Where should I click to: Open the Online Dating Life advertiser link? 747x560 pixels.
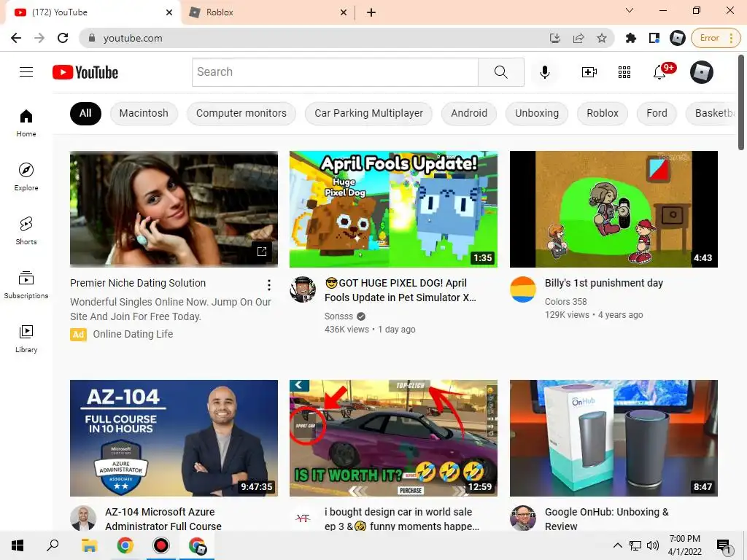pos(133,334)
